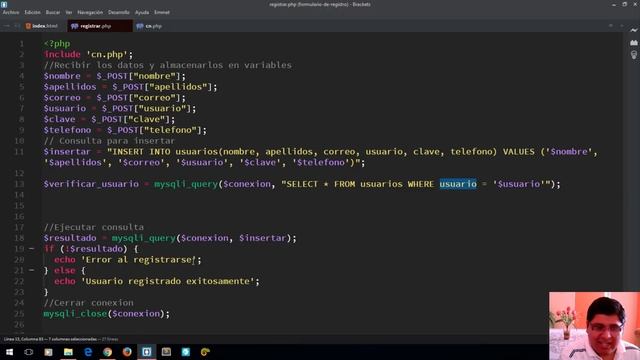Click mysqli_close on line 25

click(75, 313)
